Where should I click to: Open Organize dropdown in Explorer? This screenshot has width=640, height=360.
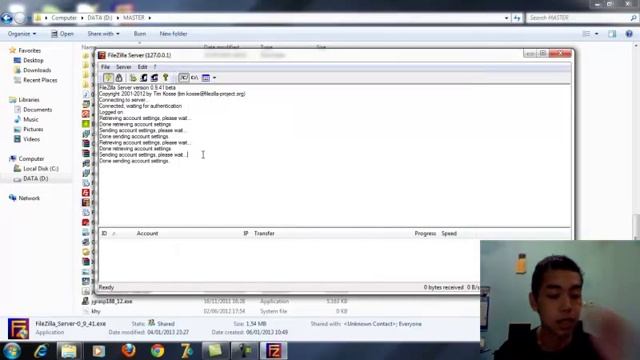pyautogui.click(x=22, y=34)
